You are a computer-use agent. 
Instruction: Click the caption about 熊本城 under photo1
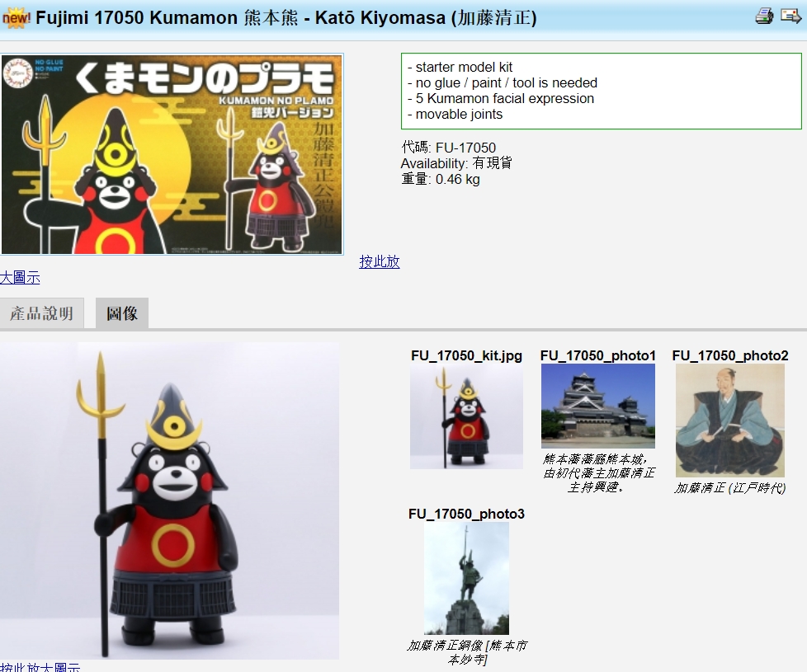598,472
